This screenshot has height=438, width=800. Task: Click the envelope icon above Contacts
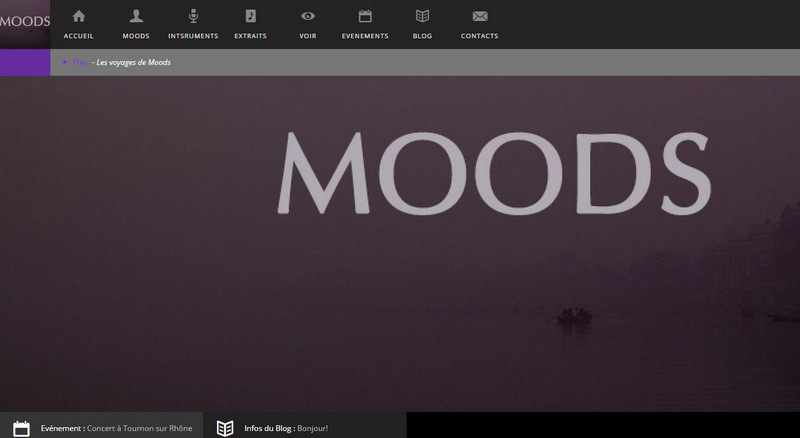480,16
